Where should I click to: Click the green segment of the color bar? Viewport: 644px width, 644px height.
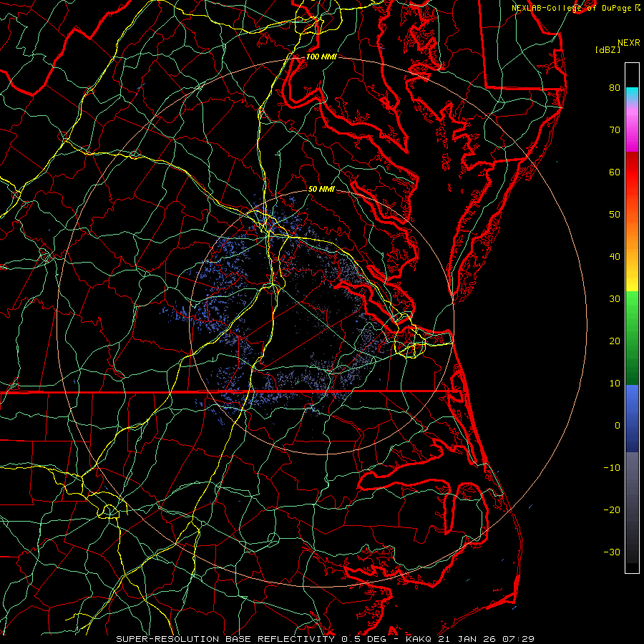click(632, 338)
